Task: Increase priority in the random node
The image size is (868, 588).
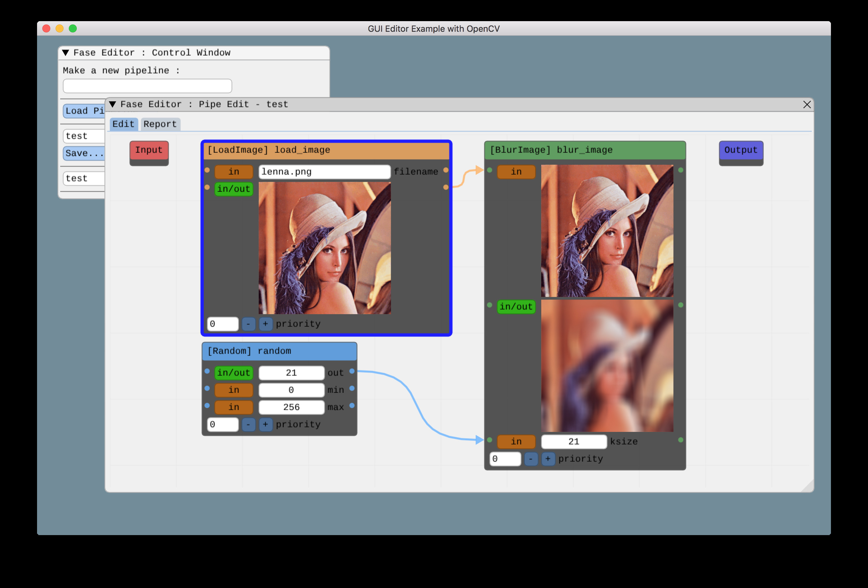Action: 265,424
